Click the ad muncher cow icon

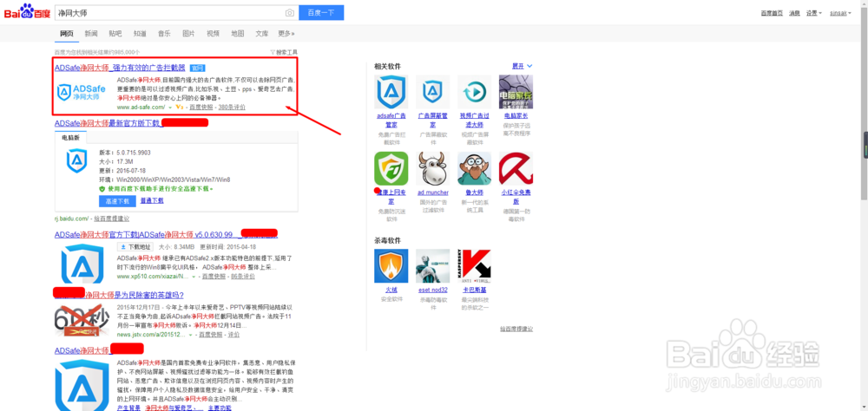[432, 169]
